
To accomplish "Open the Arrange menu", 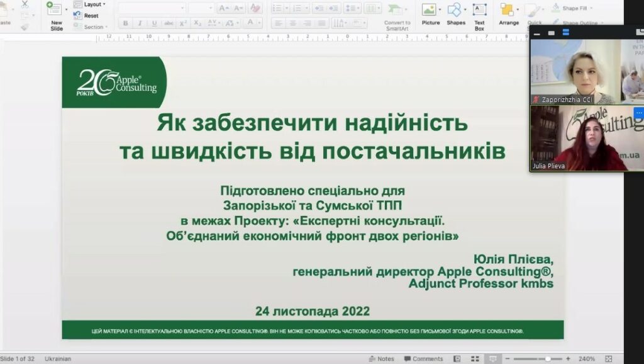I will (x=509, y=14).
